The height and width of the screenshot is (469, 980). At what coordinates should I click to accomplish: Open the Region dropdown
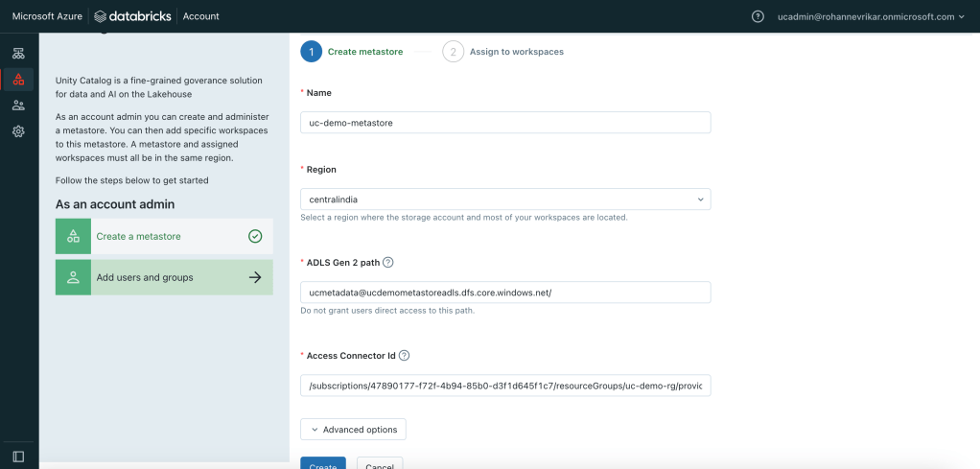505,199
